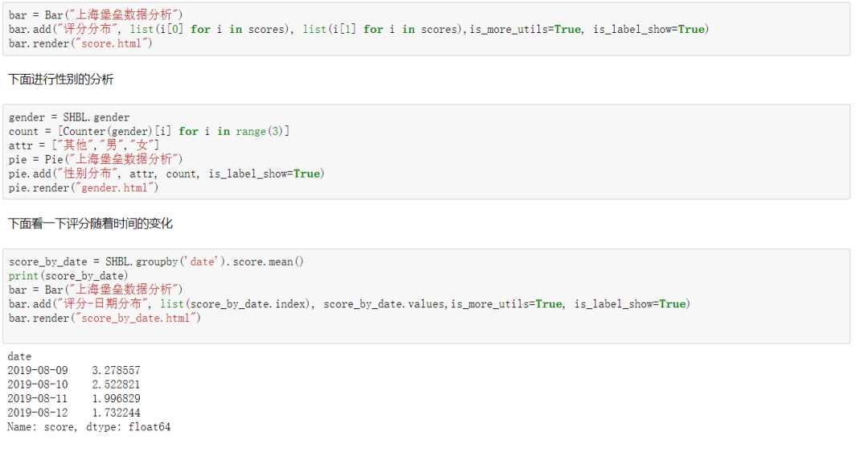Click the output value 1.996829

point(117,398)
